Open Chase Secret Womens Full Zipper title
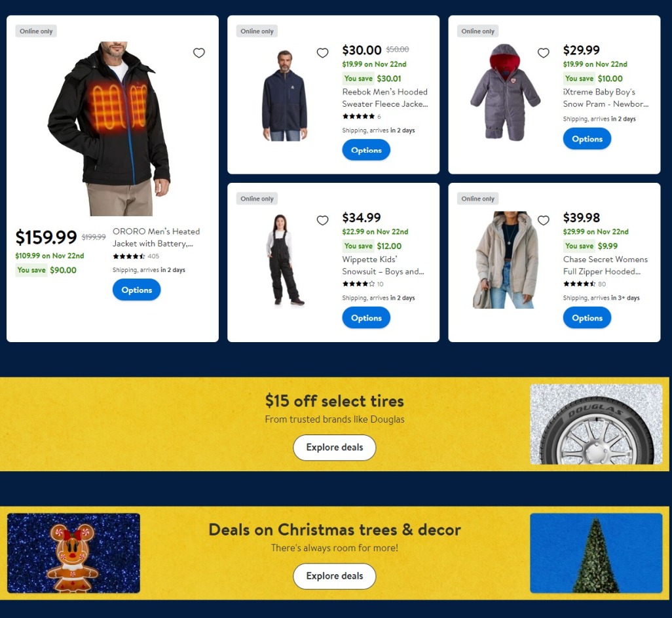672x618 pixels. pyautogui.click(x=606, y=265)
